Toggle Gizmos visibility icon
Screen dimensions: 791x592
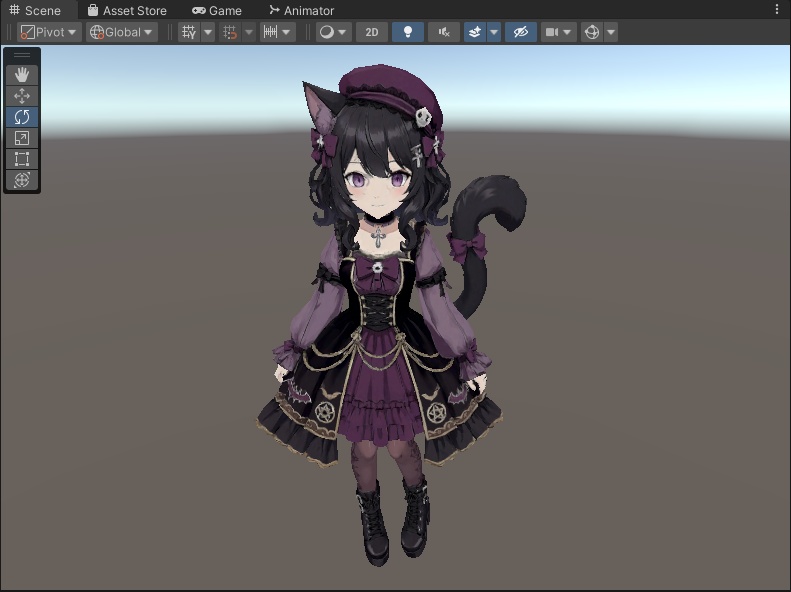pos(592,32)
